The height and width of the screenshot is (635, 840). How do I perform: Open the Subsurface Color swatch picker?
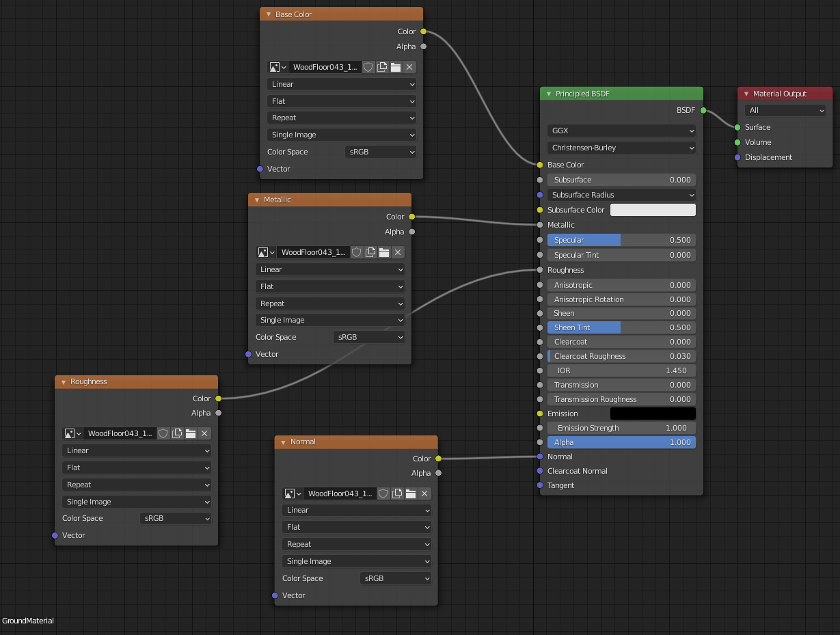pyautogui.click(x=653, y=210)
